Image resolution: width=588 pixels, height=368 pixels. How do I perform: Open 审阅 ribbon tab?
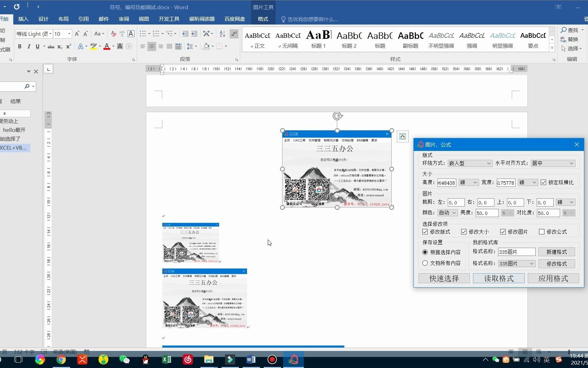[124, 19]
